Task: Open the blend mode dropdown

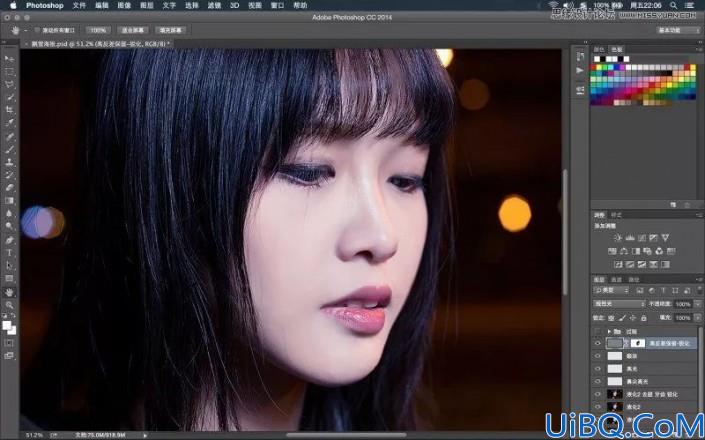Action: [619, 304]
